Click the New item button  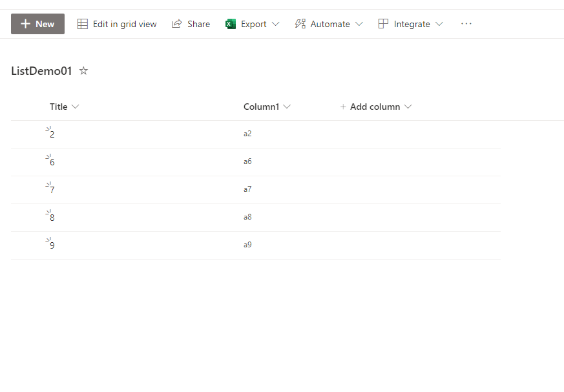coord(37,24)
